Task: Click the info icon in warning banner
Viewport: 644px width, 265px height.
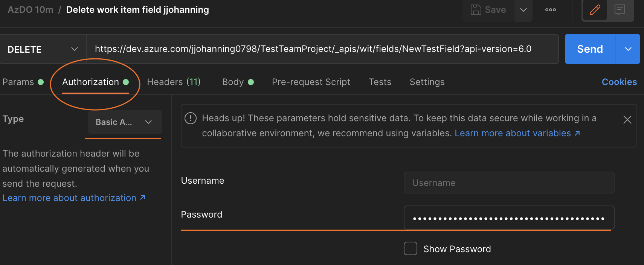Action: point(191,118)
